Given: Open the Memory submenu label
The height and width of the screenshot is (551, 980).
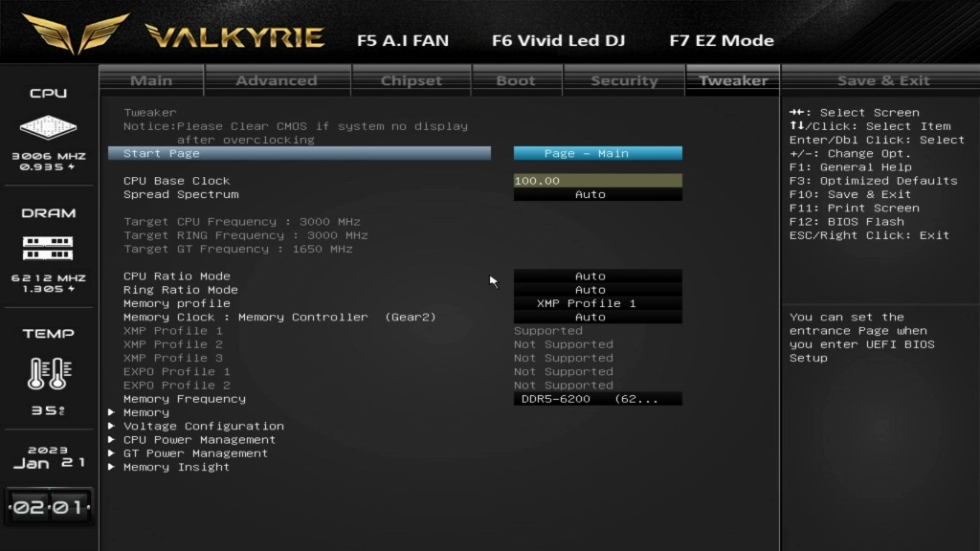Looking at the screenshot, I should (x=146, y=412).
